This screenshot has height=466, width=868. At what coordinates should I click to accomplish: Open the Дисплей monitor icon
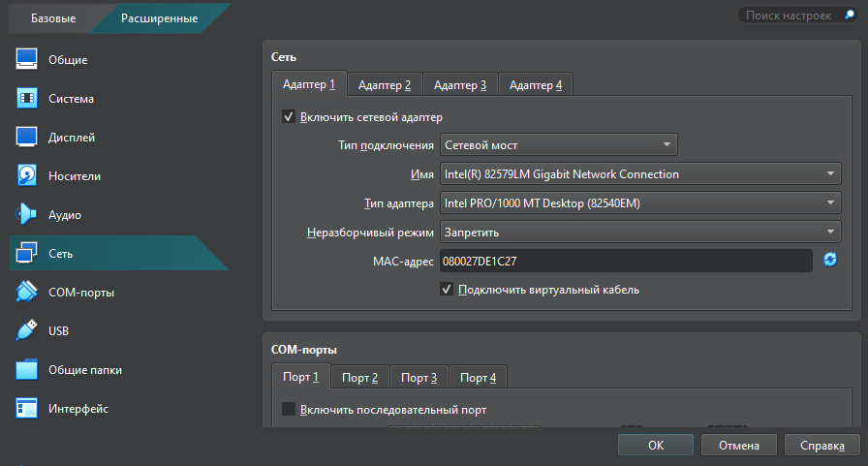click(x=27, y=138)
